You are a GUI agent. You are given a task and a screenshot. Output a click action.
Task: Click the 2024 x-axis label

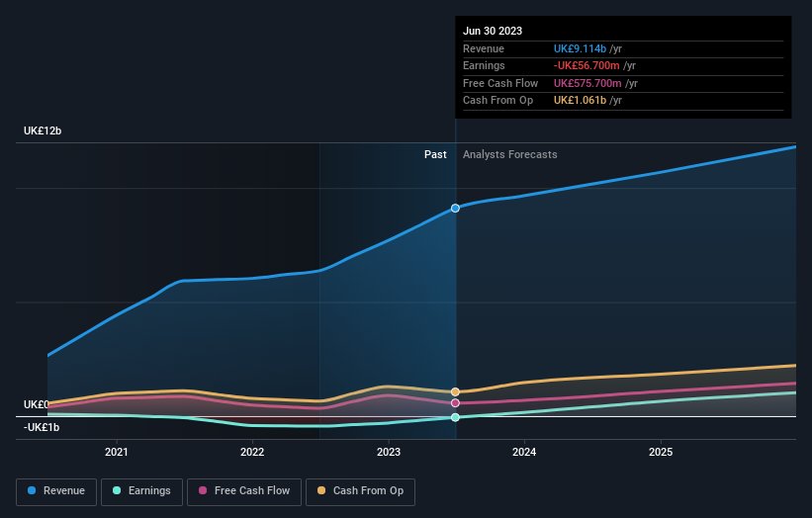[x=524, y=452]
